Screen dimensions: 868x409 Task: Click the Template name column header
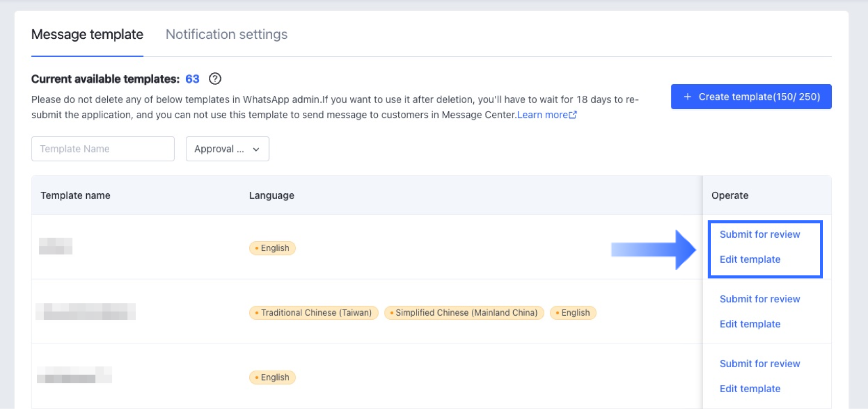(76, 195)
